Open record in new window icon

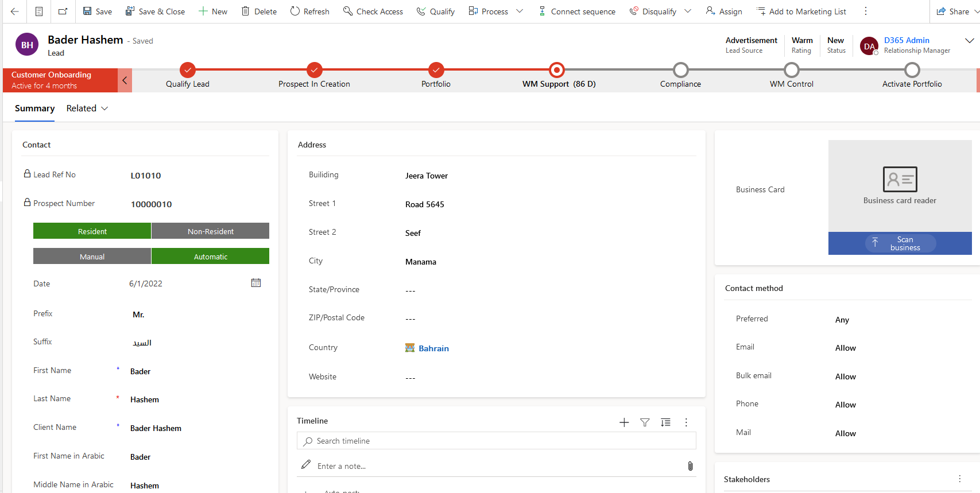point(63,11)
